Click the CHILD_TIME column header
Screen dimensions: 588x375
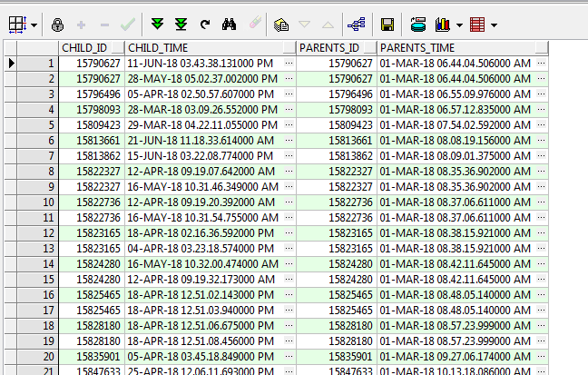point(210,47)
